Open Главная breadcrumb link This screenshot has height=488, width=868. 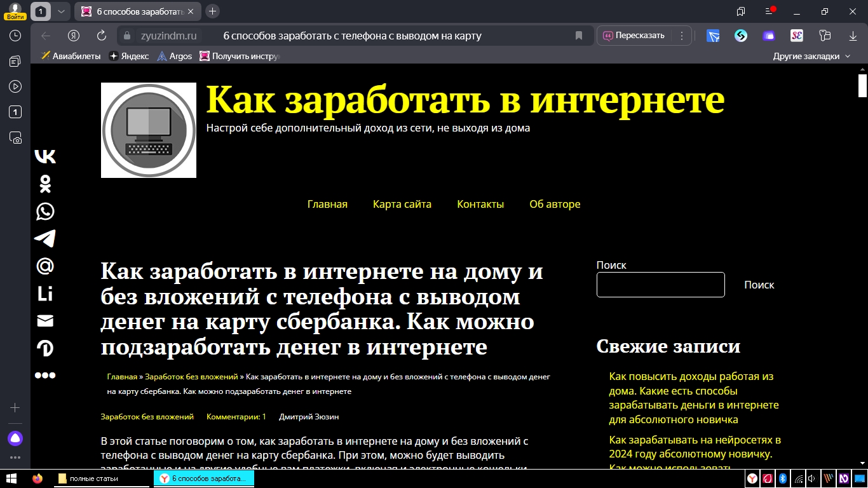coord(122,377)
